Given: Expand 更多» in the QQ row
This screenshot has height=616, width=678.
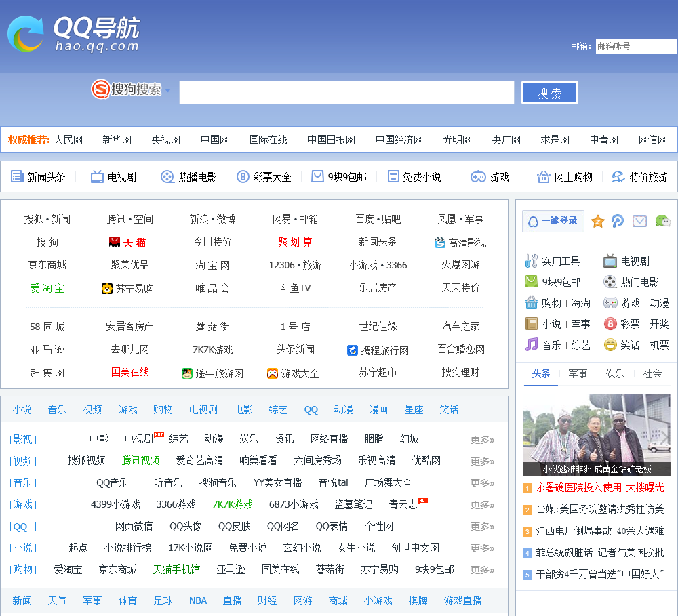Looking at the screenshot, I should coord(482,526).
